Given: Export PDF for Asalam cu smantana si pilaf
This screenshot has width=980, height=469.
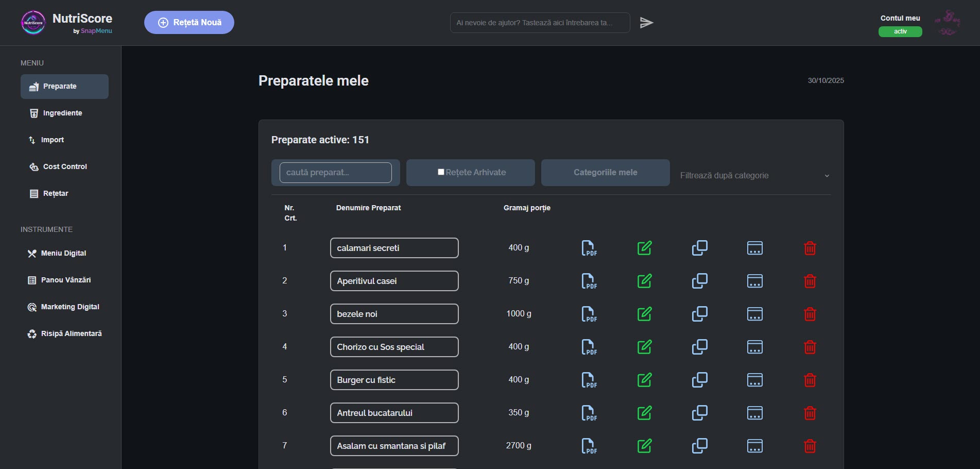Looking at the screenshot, I should click(589, 446).
